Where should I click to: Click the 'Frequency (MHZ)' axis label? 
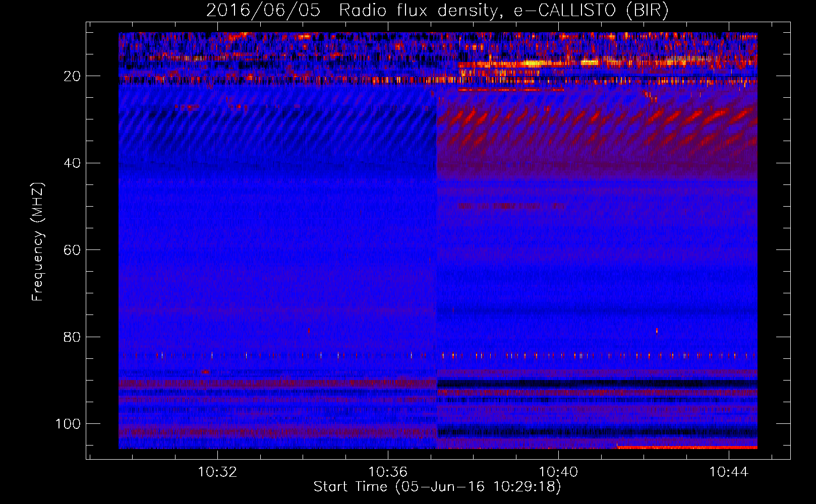pyautogui.click(x=38, y=242)
